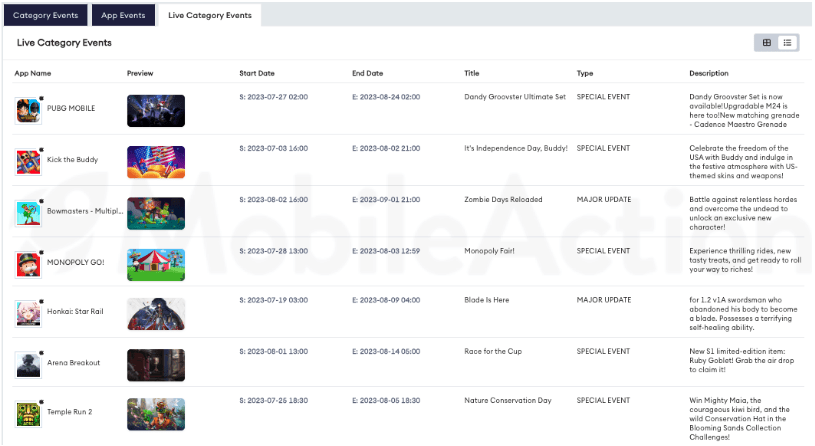Click the Kick the Buddy app name
Viewport: 815px width, 446px height.
coord(72,160)
